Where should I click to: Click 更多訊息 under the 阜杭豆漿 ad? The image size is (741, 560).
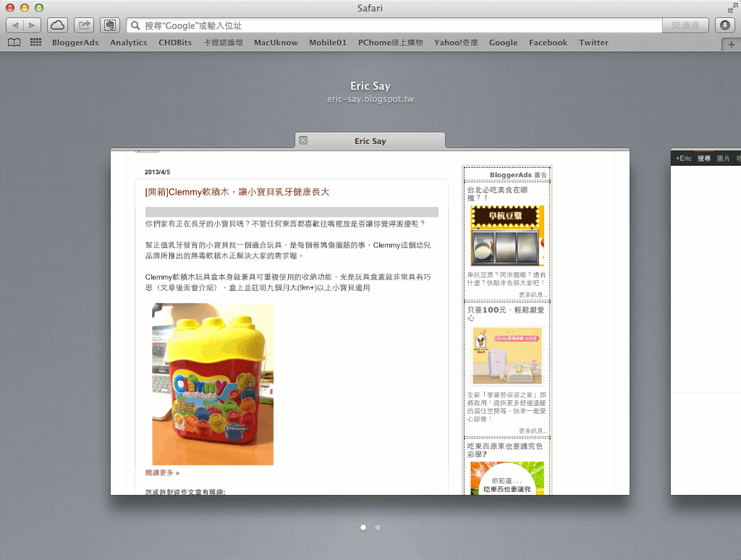[x=533, y=294]
